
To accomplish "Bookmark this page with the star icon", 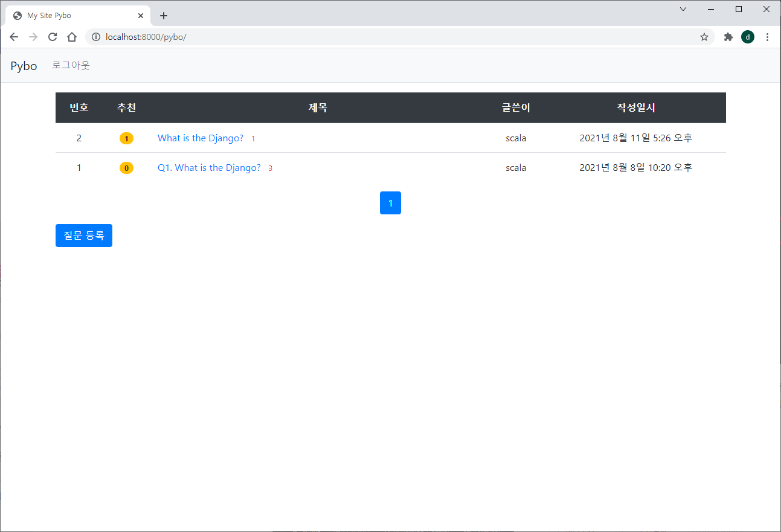I will coord(704,37).
